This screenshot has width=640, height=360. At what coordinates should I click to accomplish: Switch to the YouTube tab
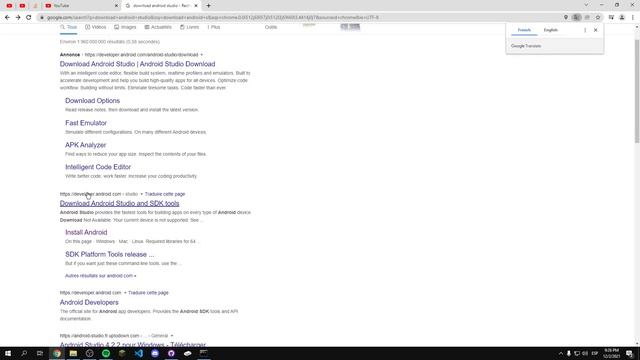coord(82,6)
